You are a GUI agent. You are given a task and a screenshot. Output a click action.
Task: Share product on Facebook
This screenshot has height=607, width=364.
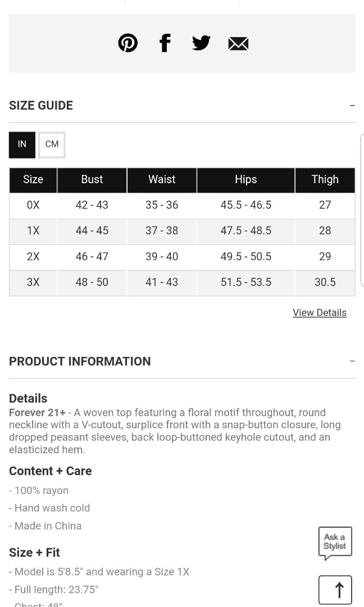(165, 43)
